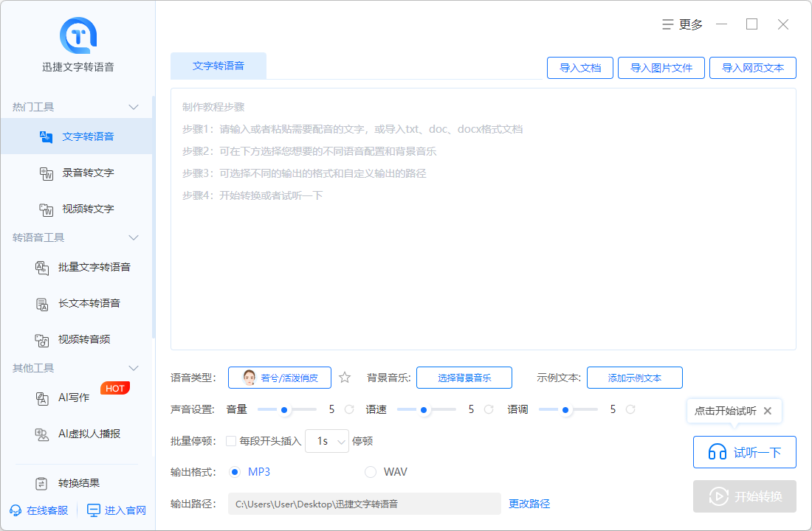This screenshot has width=812, height=531.
Task: Favorite the voice with the star icon
Action: tap(345, 378)
